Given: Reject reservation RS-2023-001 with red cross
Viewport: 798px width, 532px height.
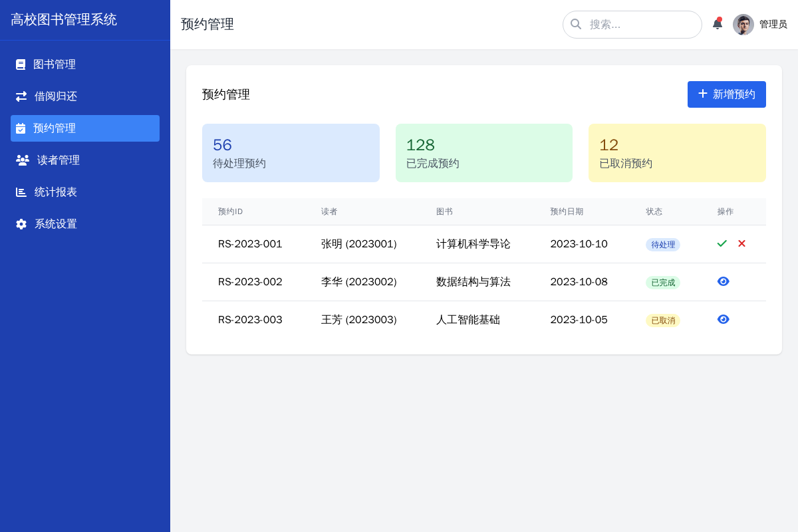Looking at the screenshot, I should tap(741, 243).
